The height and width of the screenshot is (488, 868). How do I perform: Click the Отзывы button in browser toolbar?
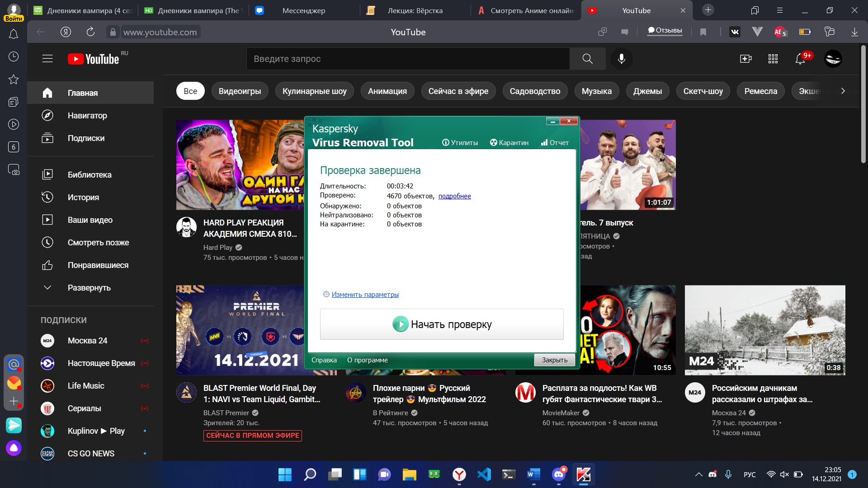pos(664,31)
